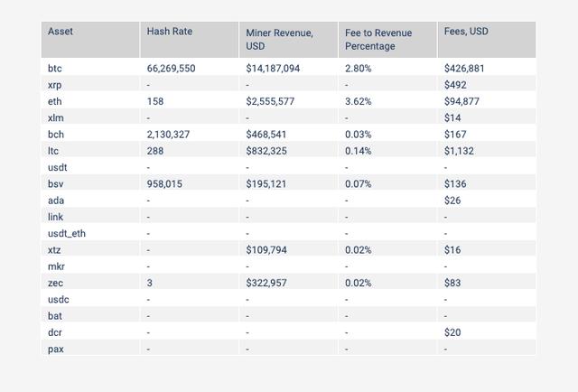The image size is (578, 392).
Task: Click the dcr fees value $20
Action: pos(452,332)
